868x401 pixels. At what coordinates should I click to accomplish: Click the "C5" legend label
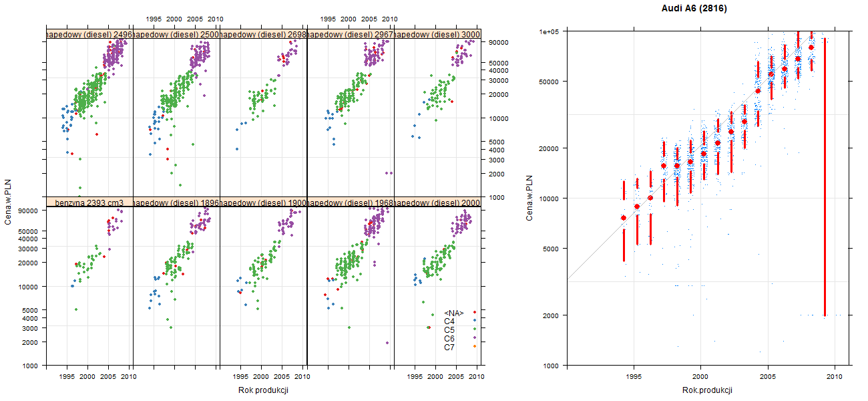[449, 330]
